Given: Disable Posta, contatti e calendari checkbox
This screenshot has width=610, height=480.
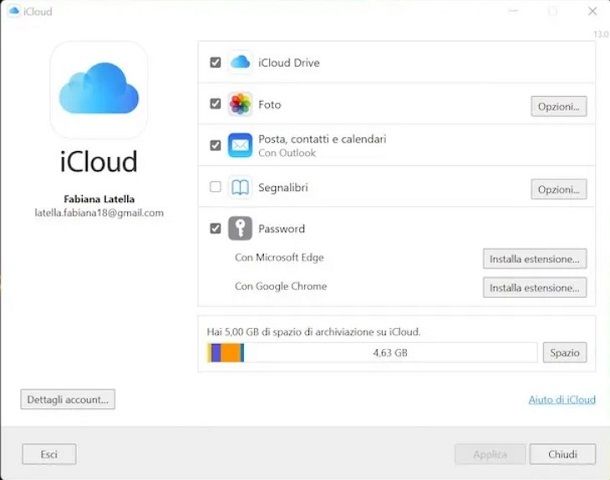Looking at the screenshot, I should [215, 145].
